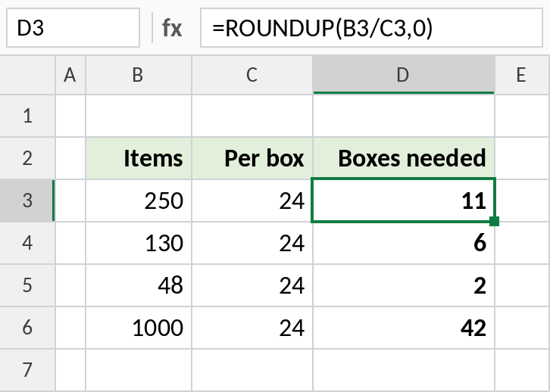The width and height of the screenshot is (550, 392).
Task: Click the Boxes needed cell showing 42
Action: tap(403, 328)
